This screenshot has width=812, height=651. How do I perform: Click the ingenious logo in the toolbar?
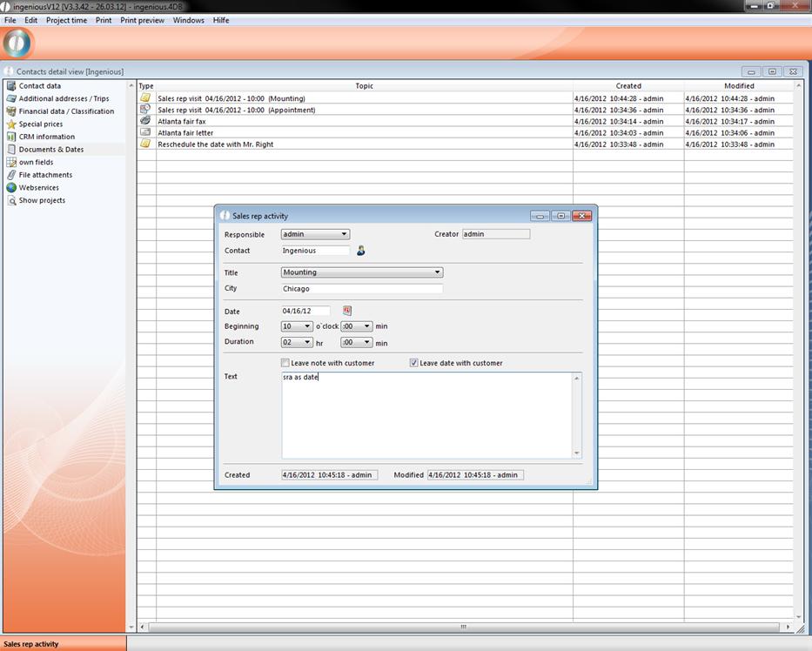coord(17,44)
